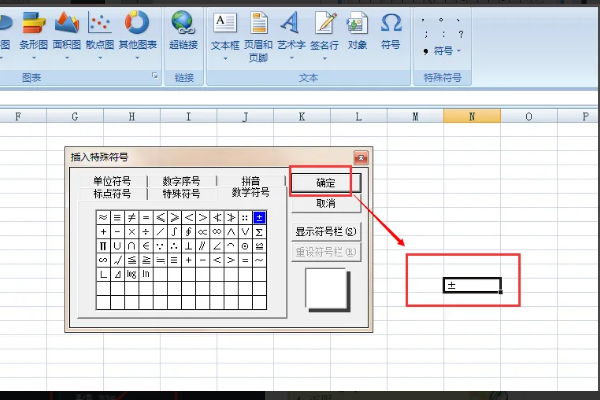This screenshot has width=600, height=400.
Task: Choose the ∪ union symbol
Action: (x=117, y=246)
